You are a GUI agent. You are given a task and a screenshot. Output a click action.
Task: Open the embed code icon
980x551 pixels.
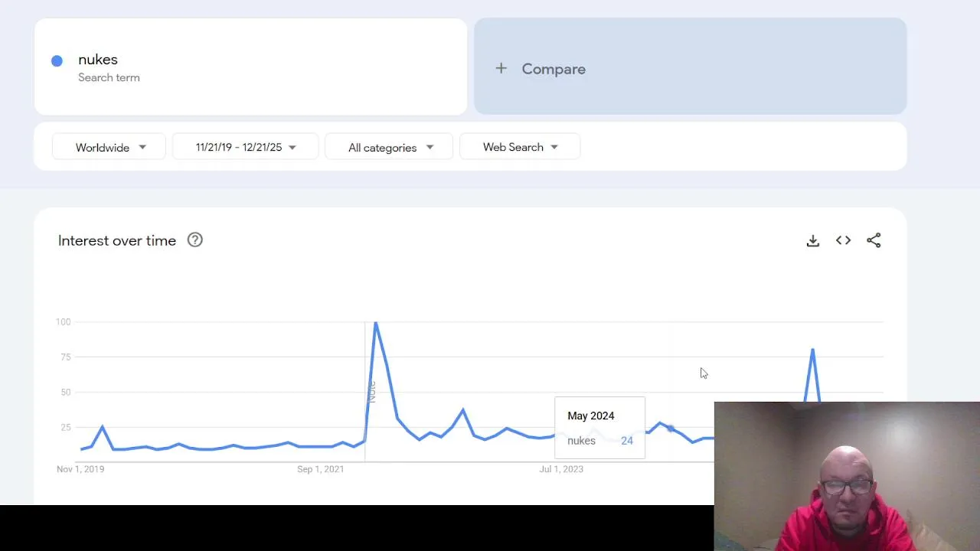coord(843,240)
